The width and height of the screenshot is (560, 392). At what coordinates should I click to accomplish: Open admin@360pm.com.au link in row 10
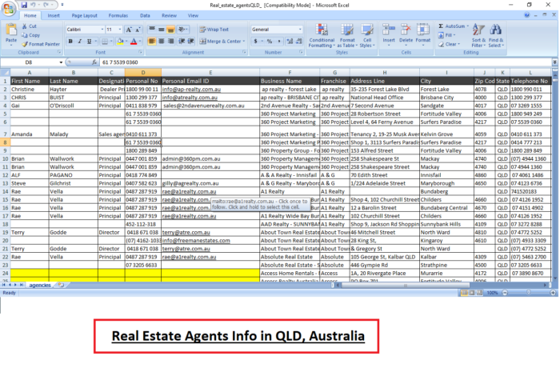click(191, 158)
